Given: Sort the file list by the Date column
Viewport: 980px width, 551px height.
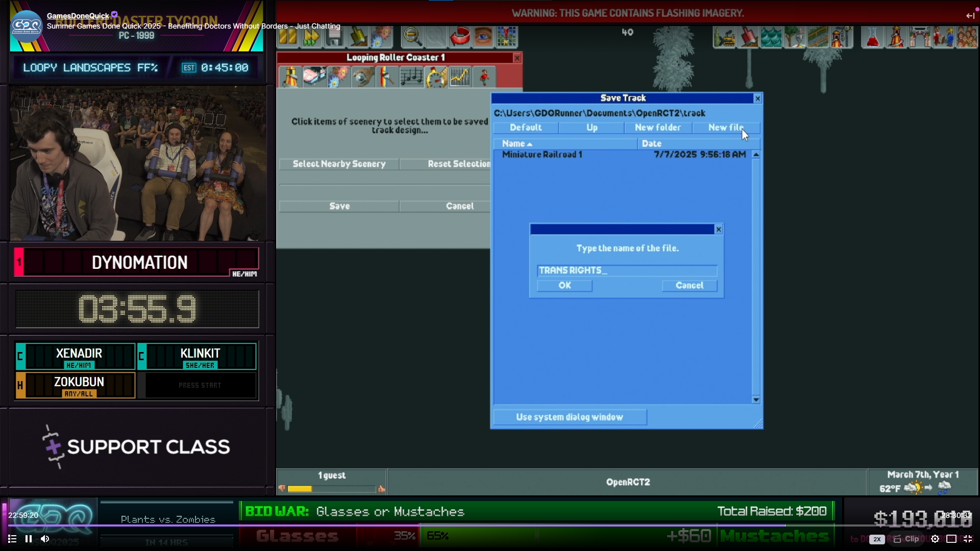Looking at the screenshot, I should point(698,144).
